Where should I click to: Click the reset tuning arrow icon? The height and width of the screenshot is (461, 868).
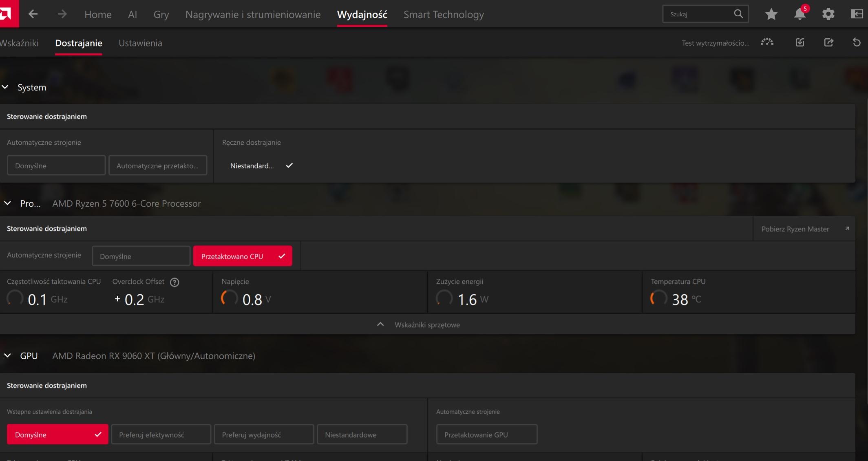857,42
